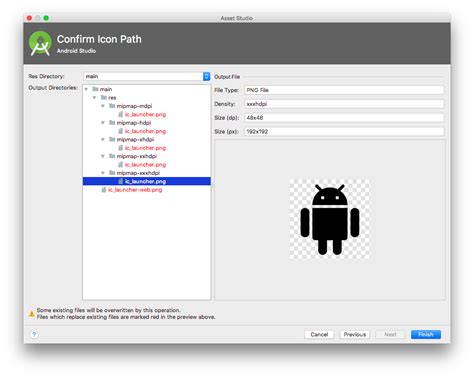474x377 pixels.
Task: Select the mipmap-xxhdpi folder label
Action: pos(137,156)
